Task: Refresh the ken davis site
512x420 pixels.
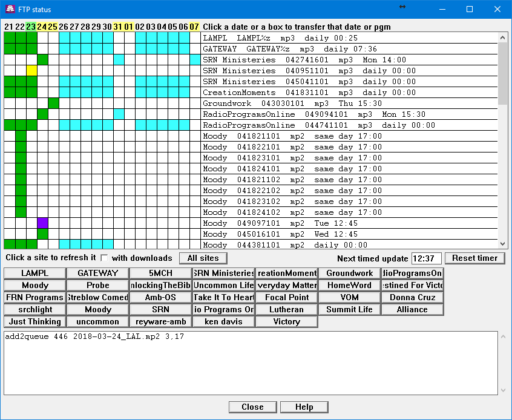Action: (x=224, y=321)
